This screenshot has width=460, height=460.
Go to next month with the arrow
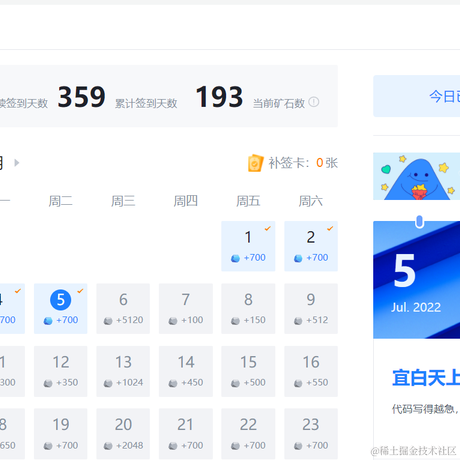click(x=17, y=163)
